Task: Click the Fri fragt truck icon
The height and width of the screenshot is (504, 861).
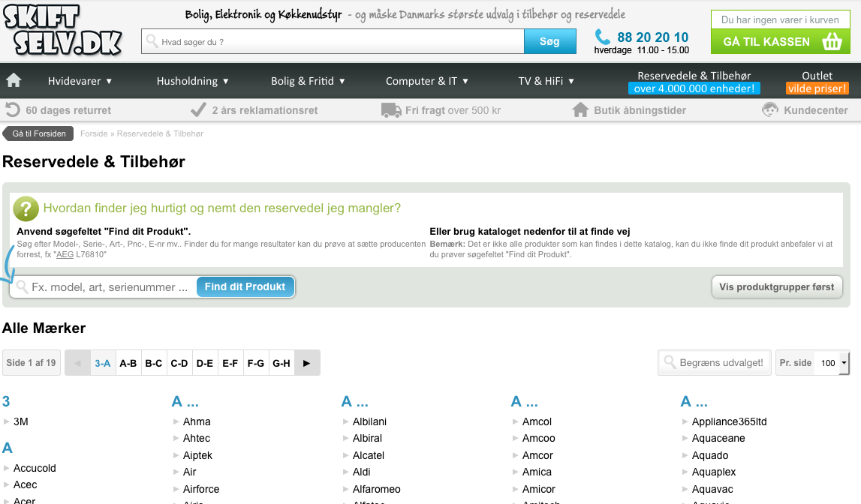Action: click(x=391, y=110)
